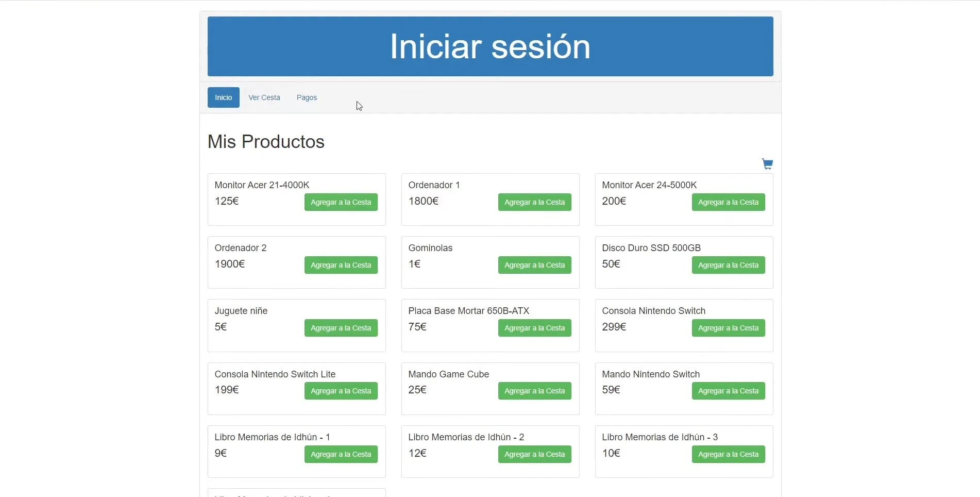Add Ordenador 2 to the basket
Viewport: 980px width, 497px height.
click(x=341, y=265)
